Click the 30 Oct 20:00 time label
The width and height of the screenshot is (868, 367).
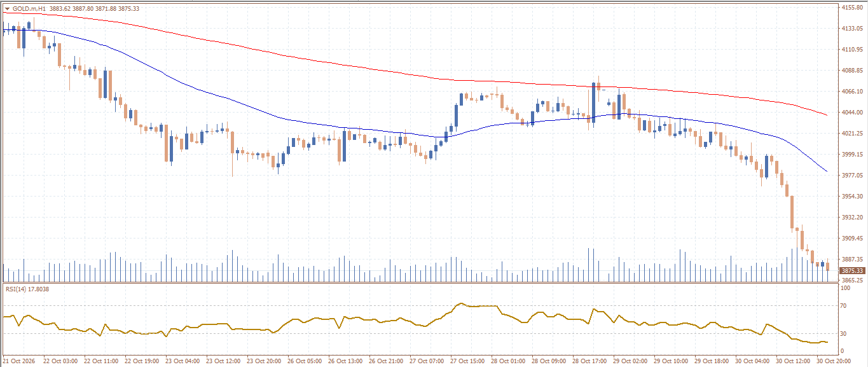pos(834,361)
